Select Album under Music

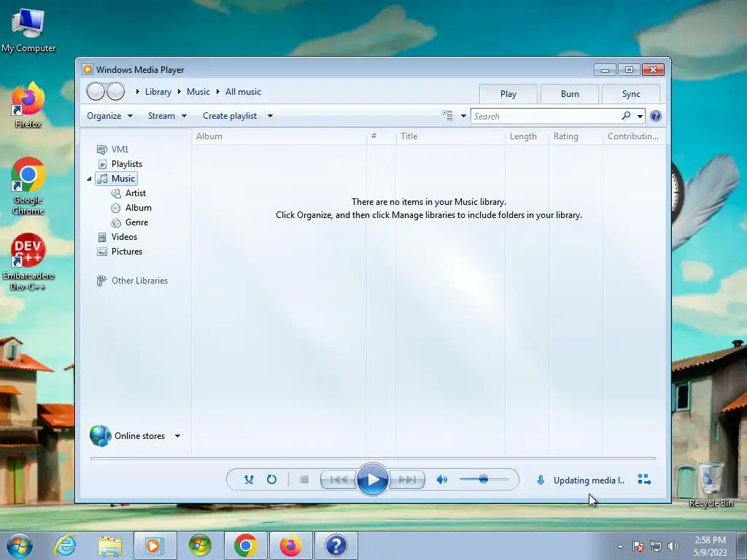click(131, 208)
